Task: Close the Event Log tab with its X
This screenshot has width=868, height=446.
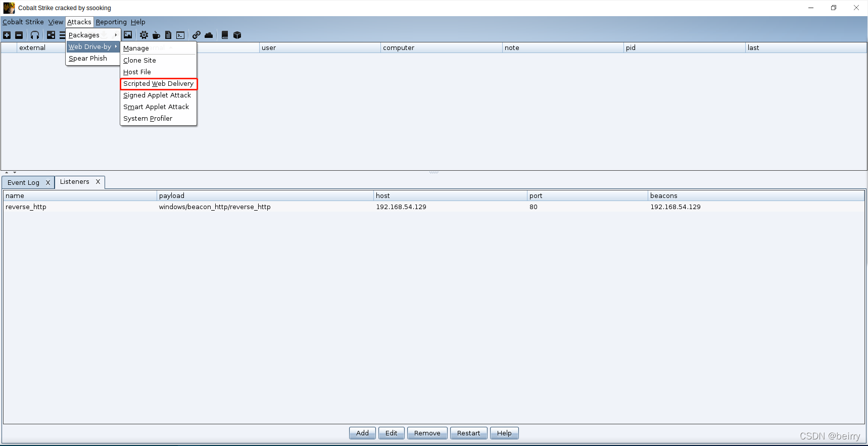Action: pyautogui.click(x=48, y=183)
